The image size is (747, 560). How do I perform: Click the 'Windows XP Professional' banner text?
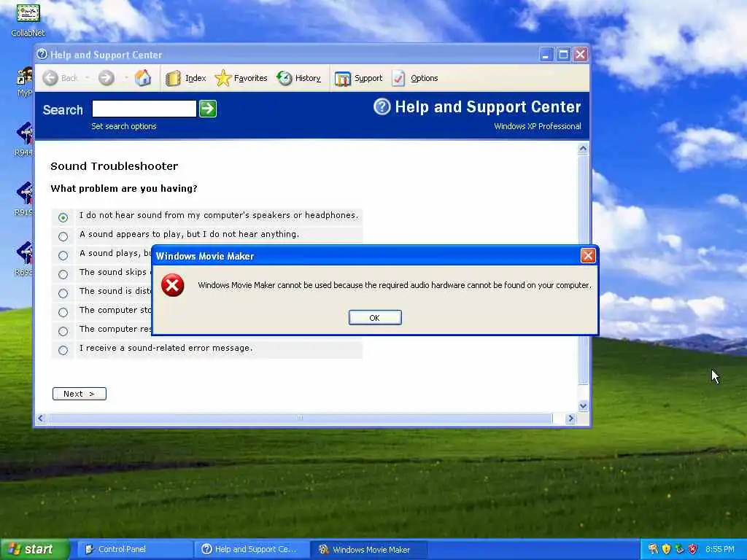[x=538, y=126]
